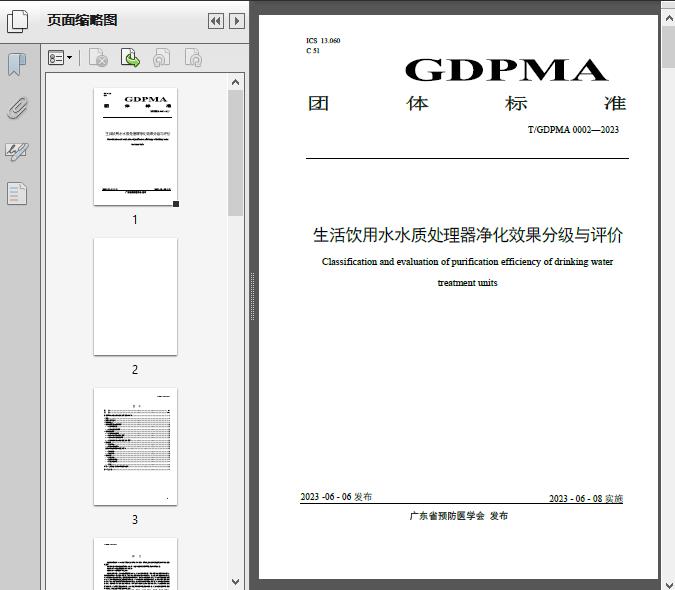675x590 pixels.
Task: Click the Chinese title 生活饮用水水质处理器净化效果分级与评价
Action: pos(468,235)
